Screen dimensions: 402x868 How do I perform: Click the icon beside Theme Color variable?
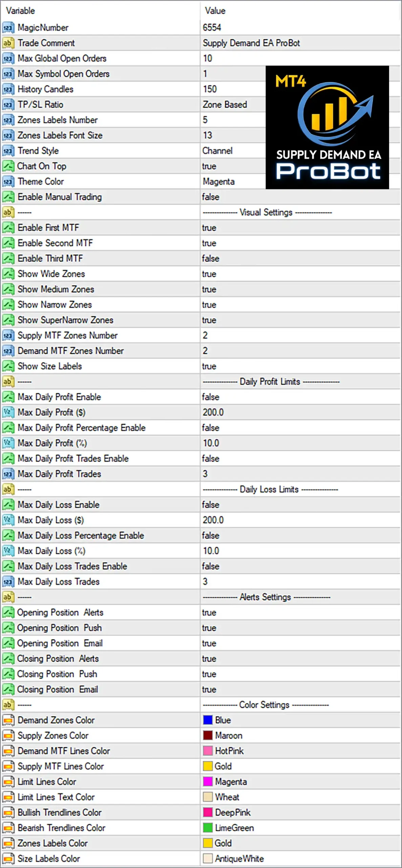(8, 181)
